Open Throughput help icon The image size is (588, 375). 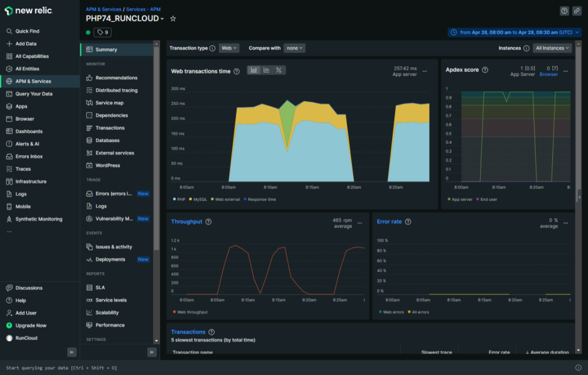(208, 222)
